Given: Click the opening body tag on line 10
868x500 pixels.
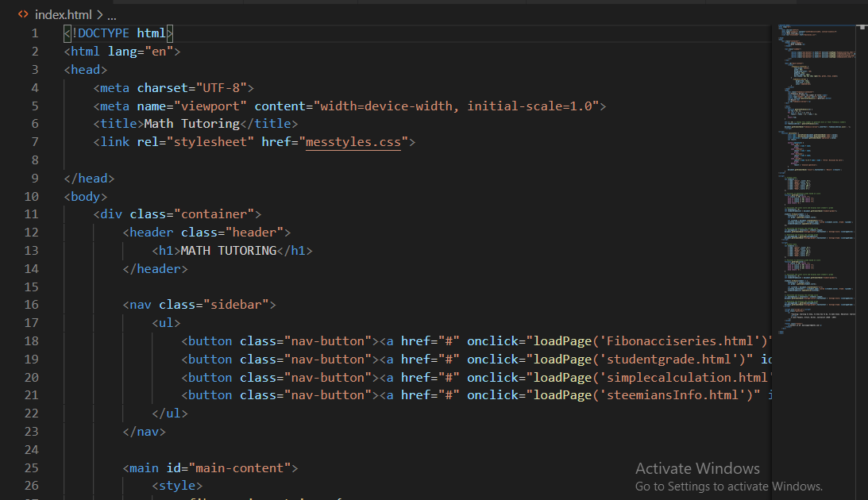Looking at the screenshot, I should click(85, 196).
